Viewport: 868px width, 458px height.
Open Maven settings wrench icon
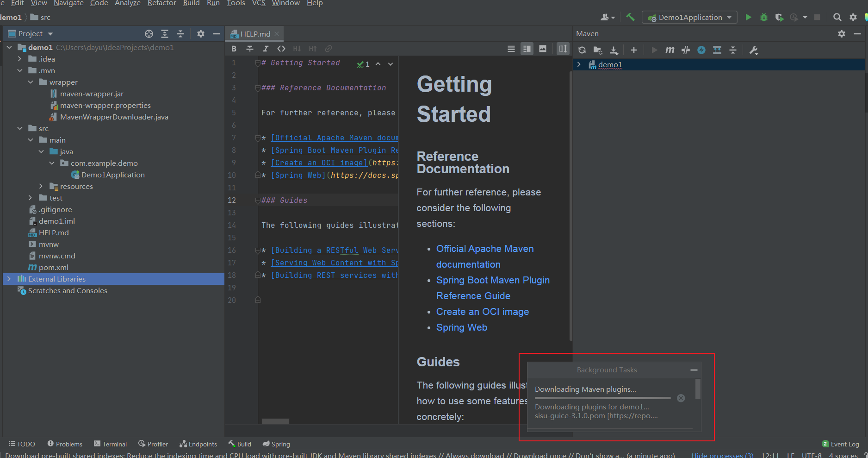pyautogui.click(x=754, y=50)
